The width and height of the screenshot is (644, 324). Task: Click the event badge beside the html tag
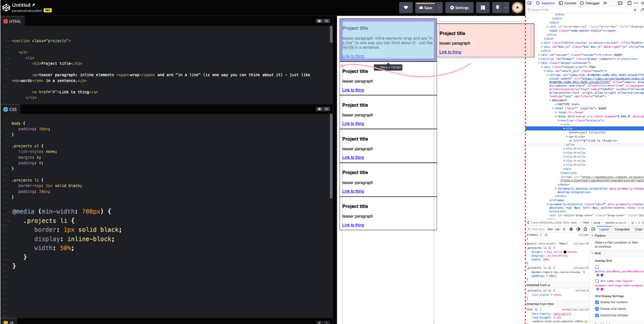point(602,108)
